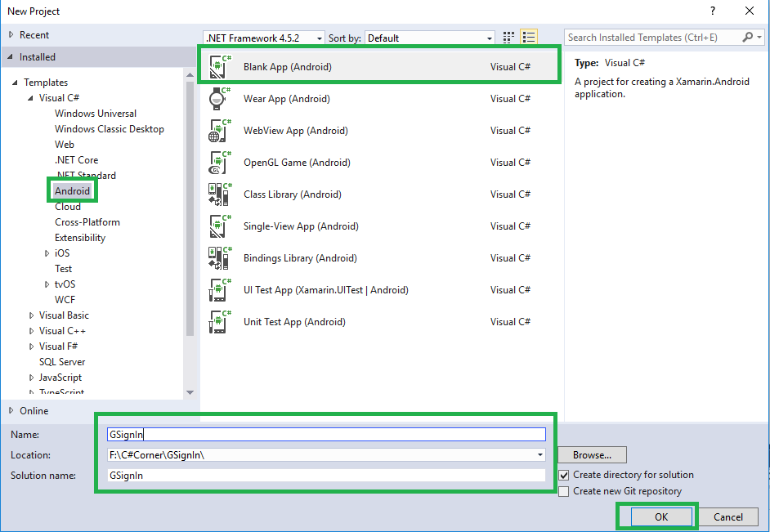Expand the tvOS tree node
The height and width of the screenshot is (532, 770).
[x=47, y=284]
